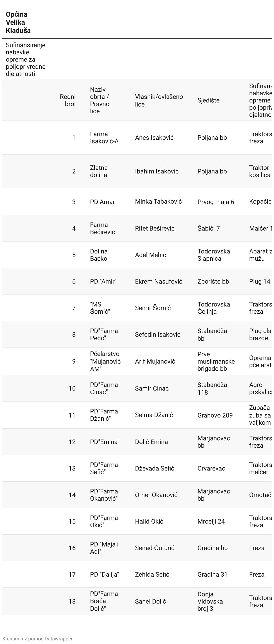Click the Redni broj column header
Screen dimensions: 274x644
point(68,100)
